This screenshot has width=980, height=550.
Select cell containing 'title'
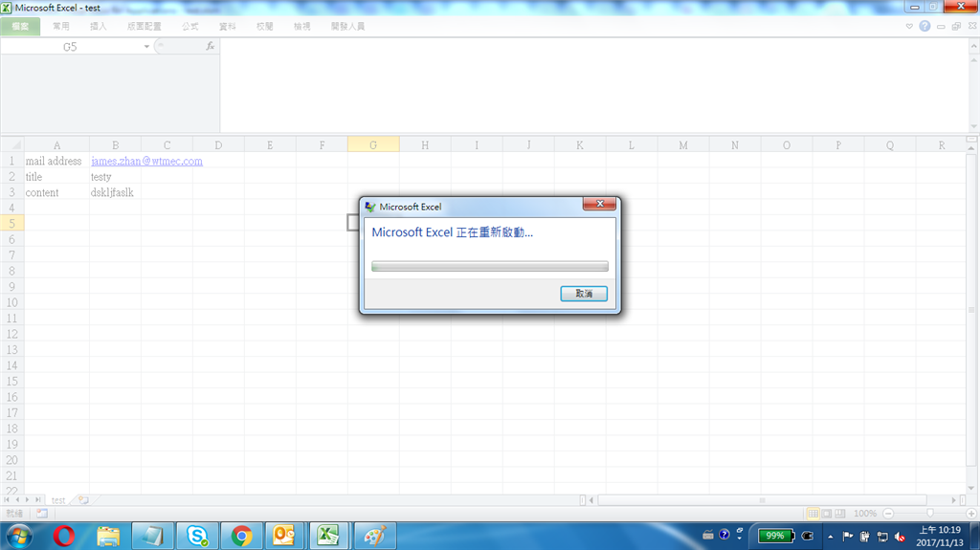56,177
